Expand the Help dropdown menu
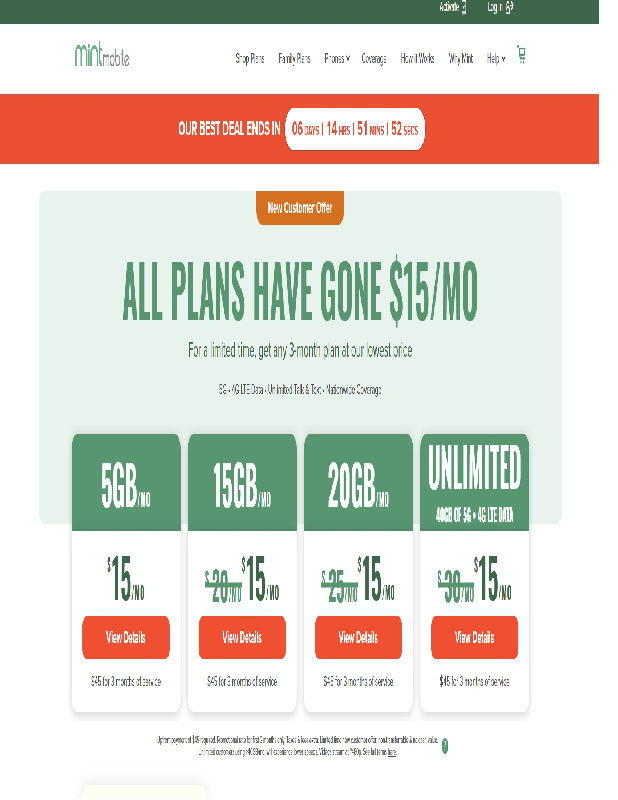618x800 pixels. pyautogui.click(x=495, y=59)
